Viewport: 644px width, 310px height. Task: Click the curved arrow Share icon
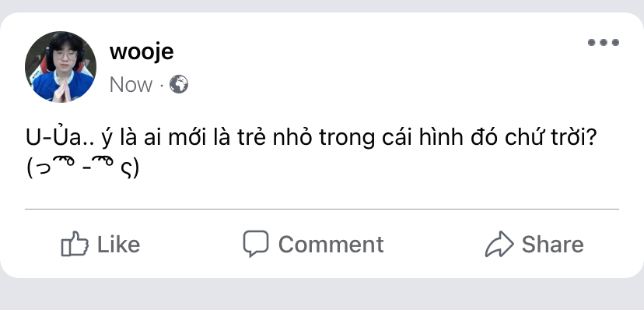[499, 244]
